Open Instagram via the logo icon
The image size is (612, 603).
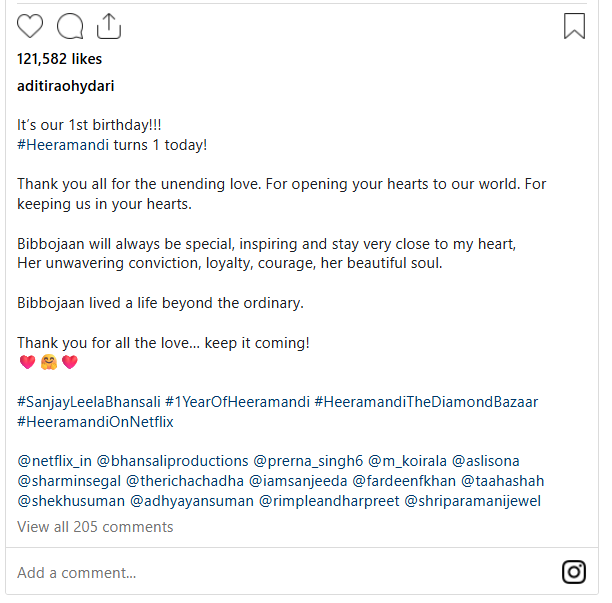point(574,572)
